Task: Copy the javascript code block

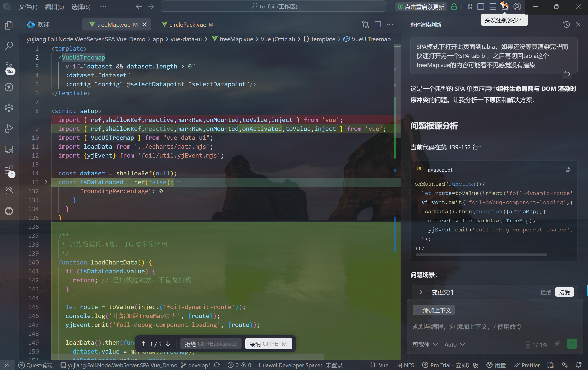Action: [568, 170]
